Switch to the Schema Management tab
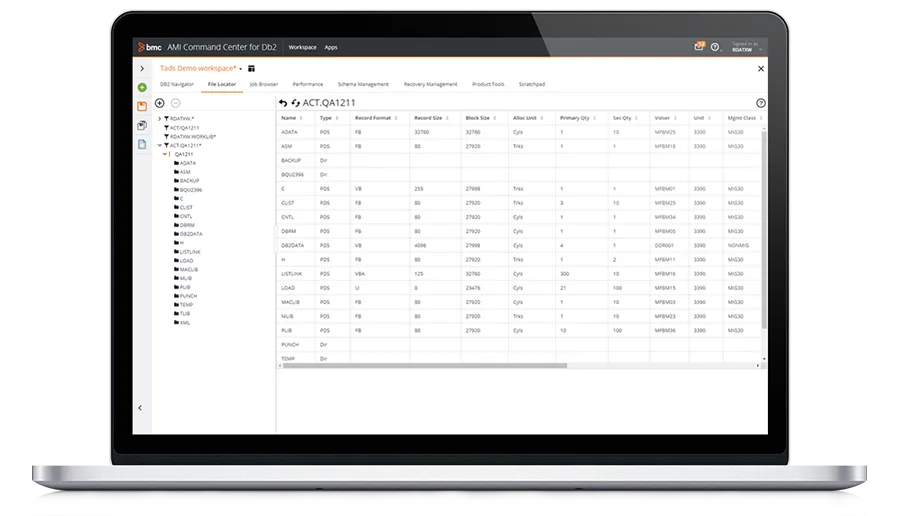 (x=363, y=84)
